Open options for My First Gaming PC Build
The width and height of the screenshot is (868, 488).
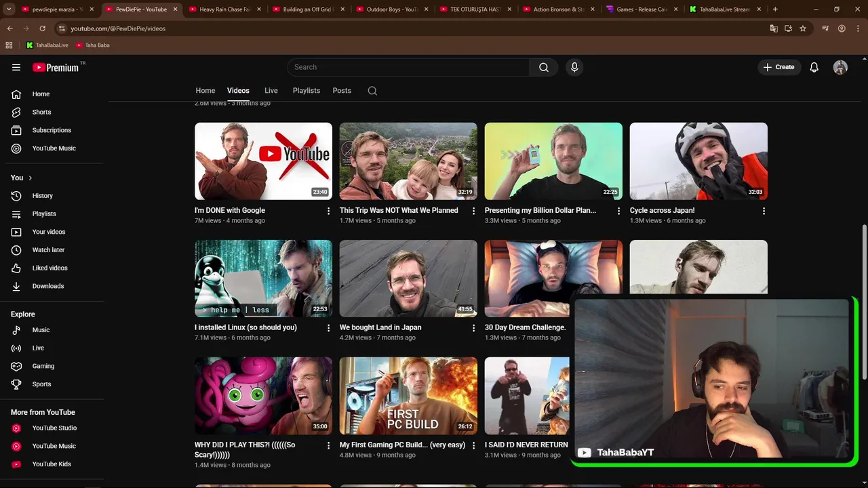(x=474, y=445)
